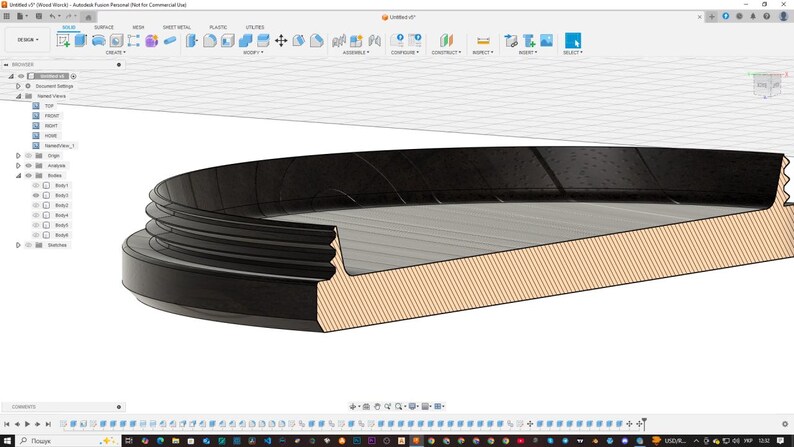Choose the Revolve tool icon

98,40
